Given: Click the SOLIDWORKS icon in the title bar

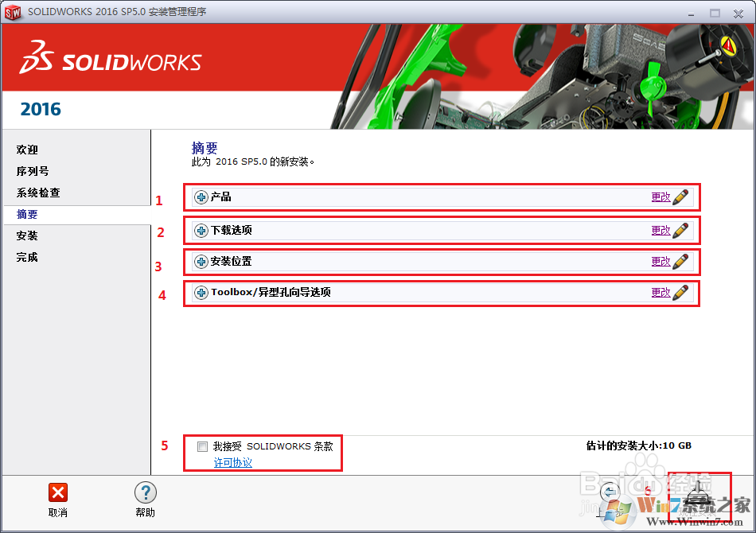Looking at the screenshot, I should click(x=13, y=13).
